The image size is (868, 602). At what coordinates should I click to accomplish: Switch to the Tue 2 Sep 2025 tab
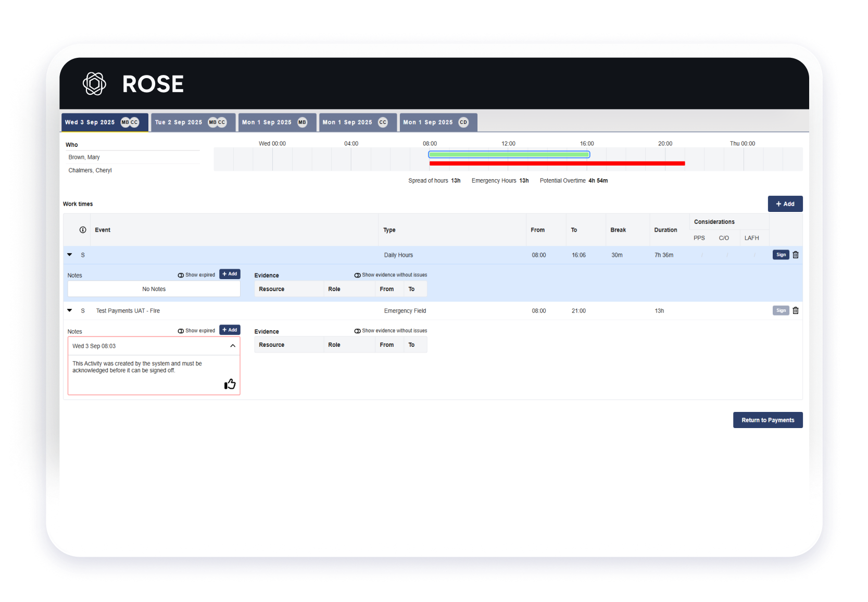pos(193,122)
